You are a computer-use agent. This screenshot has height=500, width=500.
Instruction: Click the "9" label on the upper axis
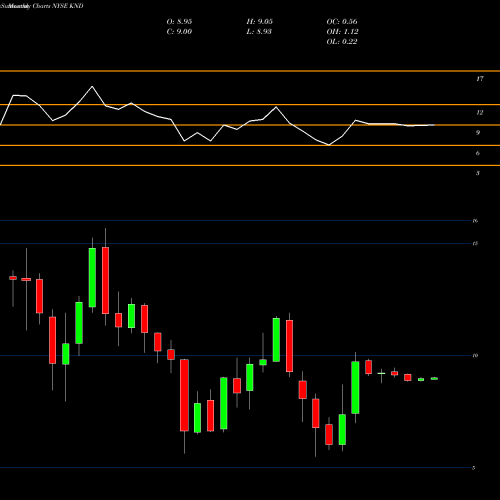478,132
